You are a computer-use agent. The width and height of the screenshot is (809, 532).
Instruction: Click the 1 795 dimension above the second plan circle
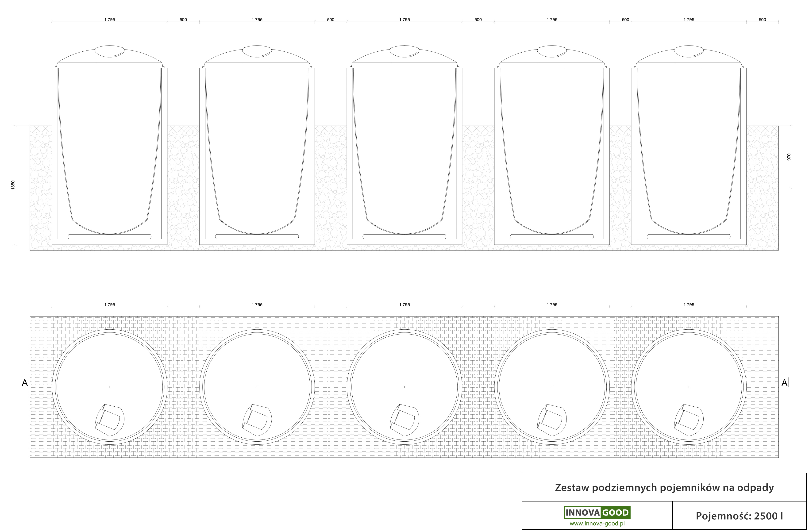tap(257, 305)
